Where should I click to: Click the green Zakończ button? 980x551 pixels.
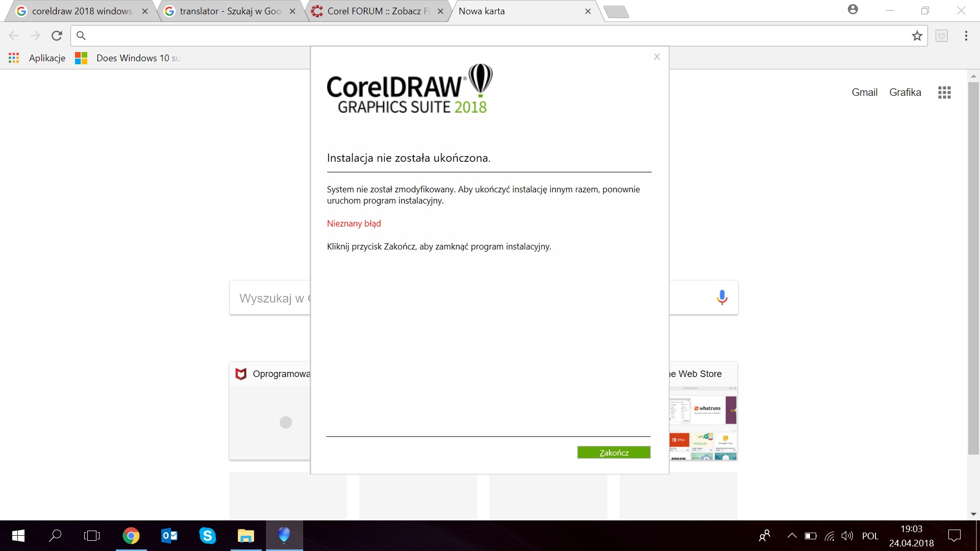614,453
